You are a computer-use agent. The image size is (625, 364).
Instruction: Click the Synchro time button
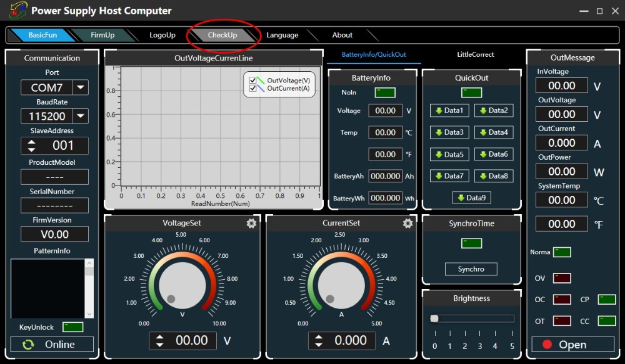(x=471, y=269)
